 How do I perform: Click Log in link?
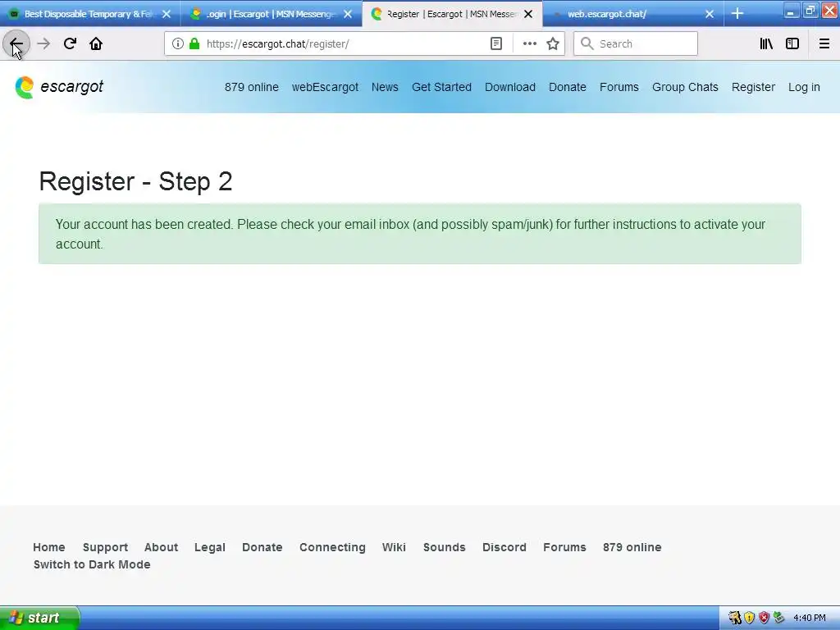pos(804,87)
